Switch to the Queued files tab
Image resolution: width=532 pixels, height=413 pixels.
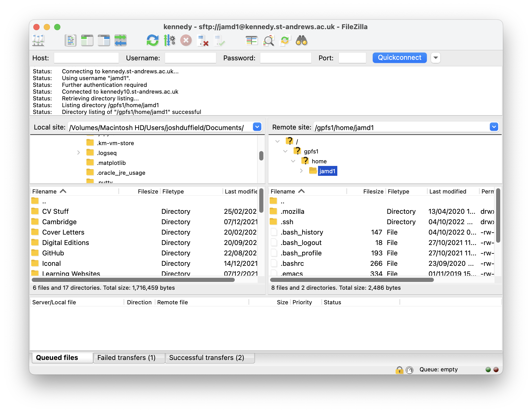[x=62, y=358]
